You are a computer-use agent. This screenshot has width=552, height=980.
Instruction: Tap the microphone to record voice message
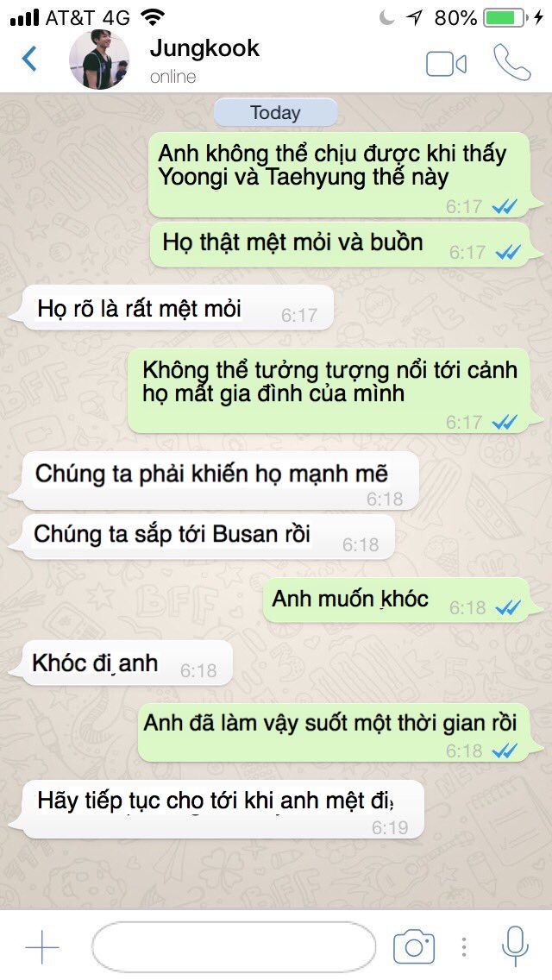(x=515, y=946)
